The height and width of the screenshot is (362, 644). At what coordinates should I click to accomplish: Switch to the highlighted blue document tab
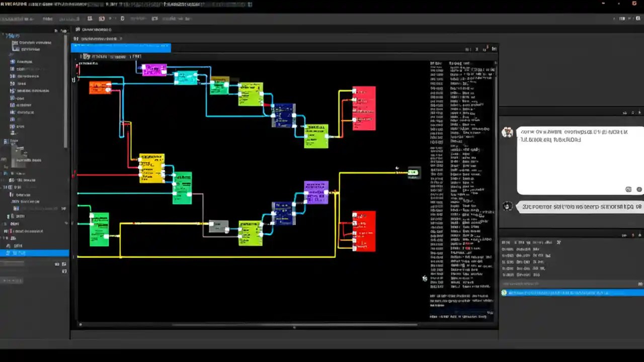pos(121,47)
